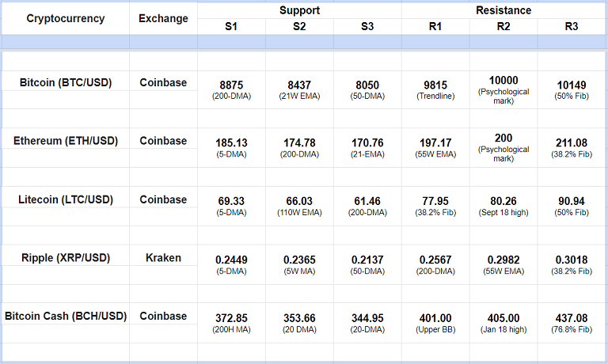This screenshot has width=608, height=364.
Task: Select the Ripple (XRP/USD) row label
Action: (x=66, y=258)
